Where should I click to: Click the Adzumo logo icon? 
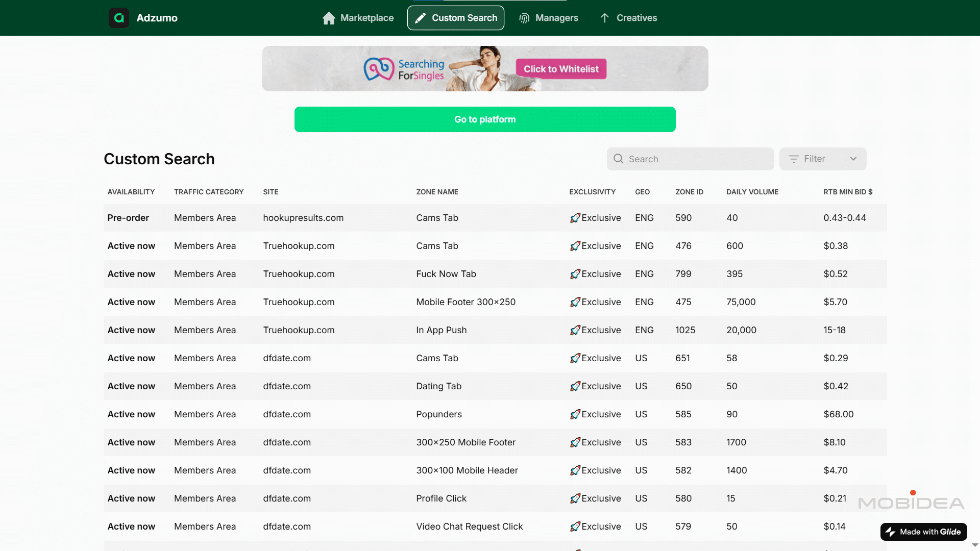click(118, 18)
